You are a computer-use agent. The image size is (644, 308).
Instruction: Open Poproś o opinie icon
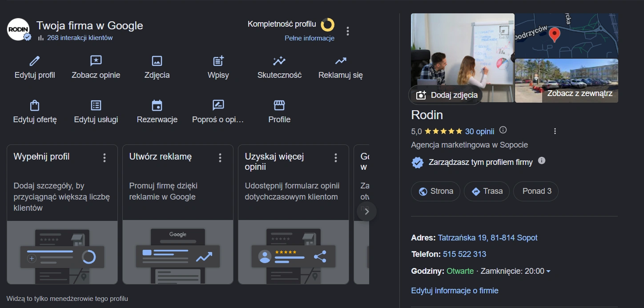[x=218, y=105]
